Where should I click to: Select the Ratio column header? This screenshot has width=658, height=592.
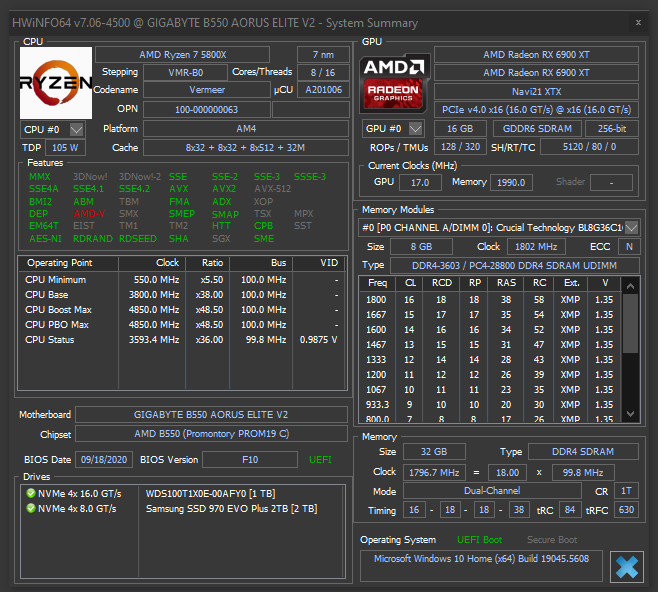[x=208, y=263]
